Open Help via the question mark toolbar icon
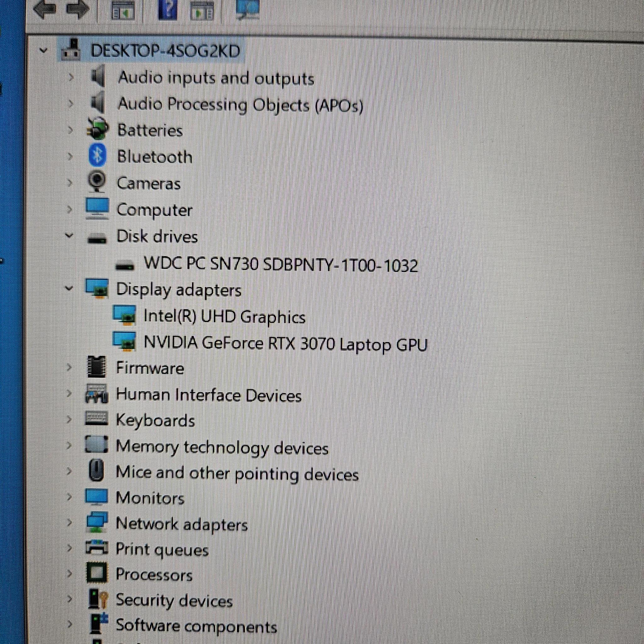Viewport: 644px width, 644px height. [168, 10]
